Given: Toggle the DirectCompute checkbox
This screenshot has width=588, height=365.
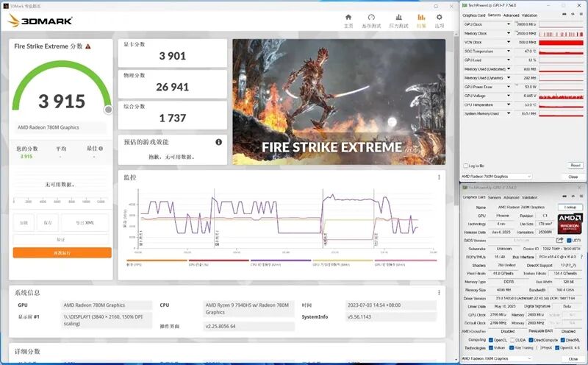Looking at the screenshot, I should click(x=531, y=340).
